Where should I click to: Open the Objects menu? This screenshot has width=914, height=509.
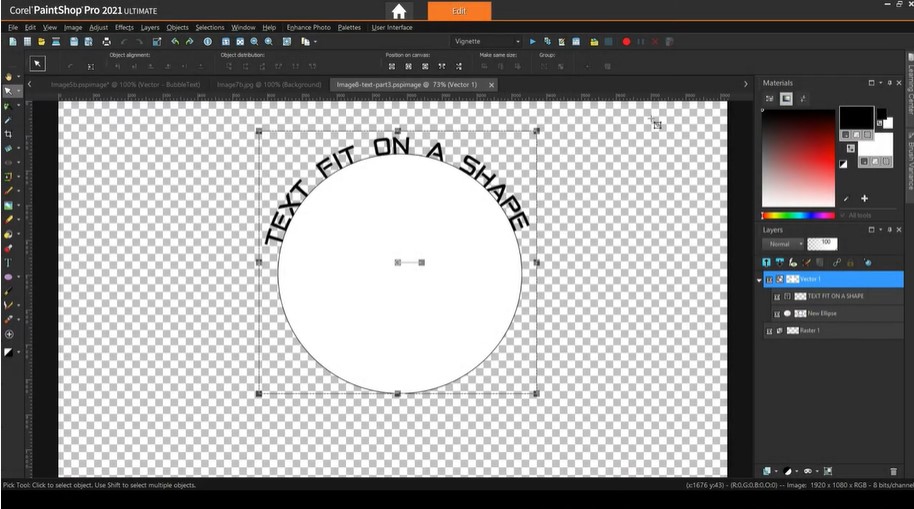click(x=177, y=27)
